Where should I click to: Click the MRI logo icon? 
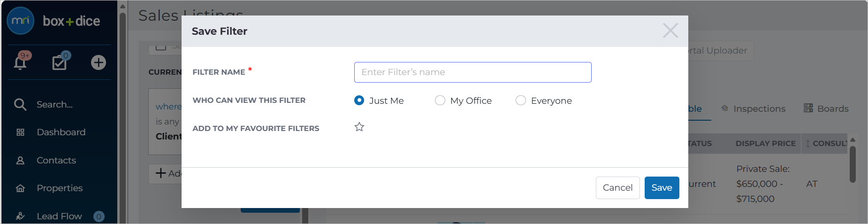[x=21, y=21]
